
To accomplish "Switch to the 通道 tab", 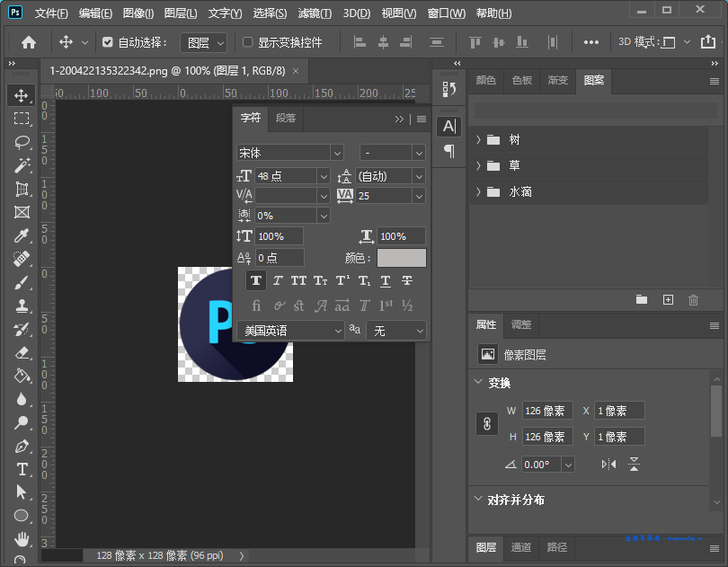I will [521, 547].
